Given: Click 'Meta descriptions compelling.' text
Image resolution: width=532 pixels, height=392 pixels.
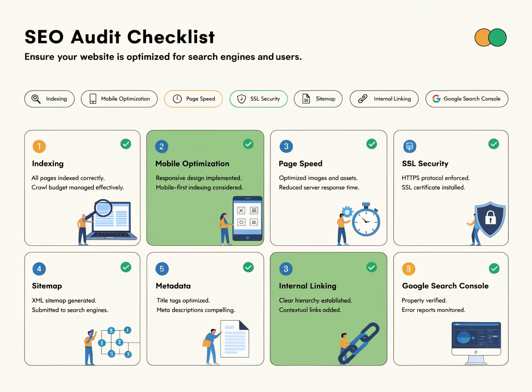Looking at the screenshot, I should (x=196, y=310).
